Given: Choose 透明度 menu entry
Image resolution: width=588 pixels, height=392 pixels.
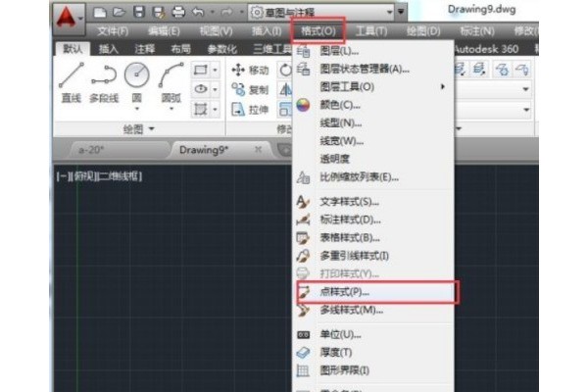Looking at the screenshot, I should [373, 159].
